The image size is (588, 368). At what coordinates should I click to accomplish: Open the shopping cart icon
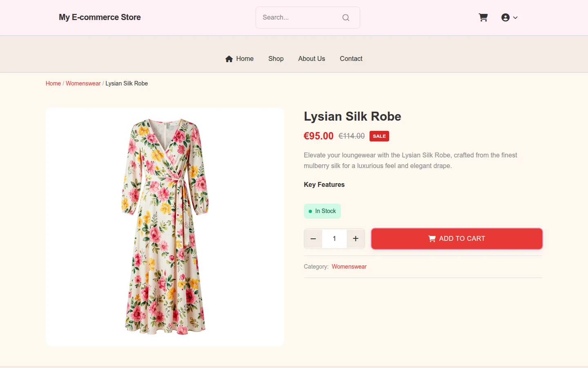pyautogui.click(x=483, y=18)
